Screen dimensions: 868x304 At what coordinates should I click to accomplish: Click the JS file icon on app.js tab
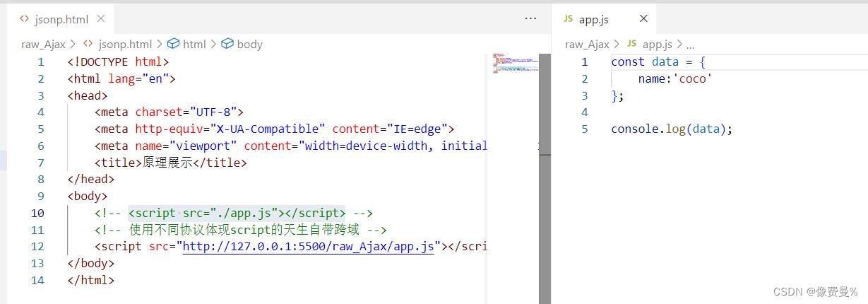[568, 19]
